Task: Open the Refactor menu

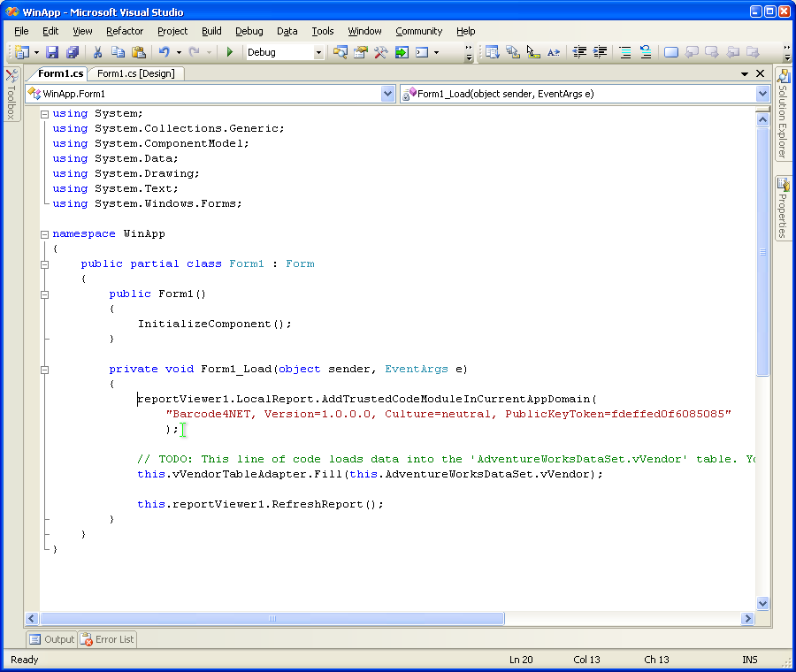Action: (125, 31)
